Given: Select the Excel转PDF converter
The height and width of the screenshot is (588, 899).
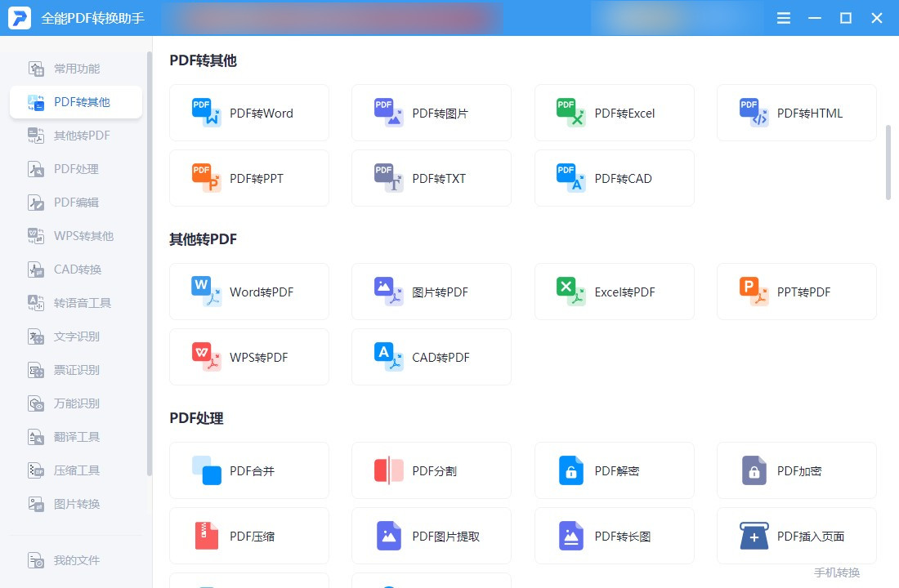Looking at the screenshot, I should [614, 292].
